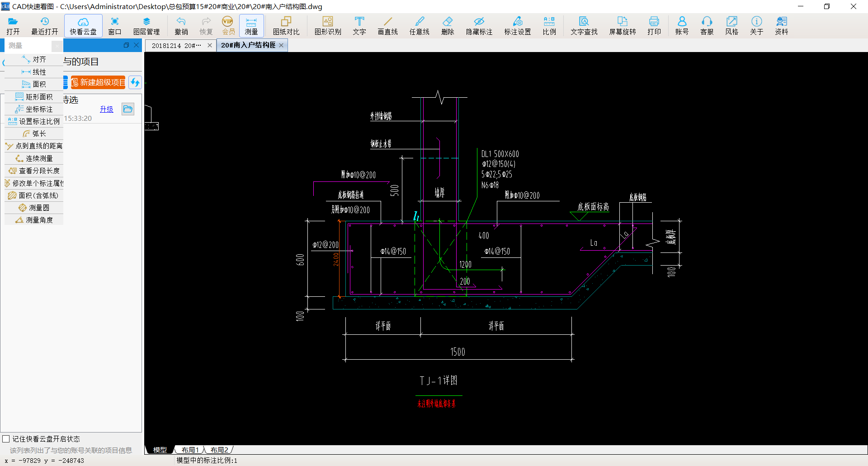Set the 比例 scale
The height and width of the screenshot is (466, 868).
pyautogui.click(x=549, y=26)
